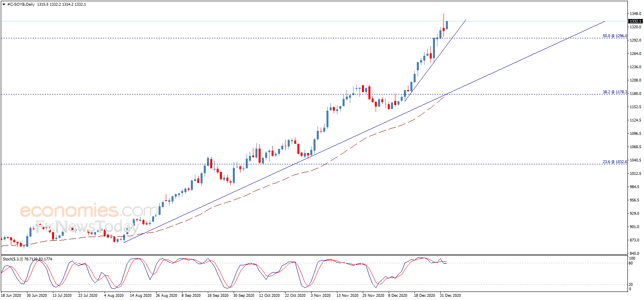The image size is (644, 300).
Task: Select the 18 Sep 2020 date label
Action: (x=218, y=296)
